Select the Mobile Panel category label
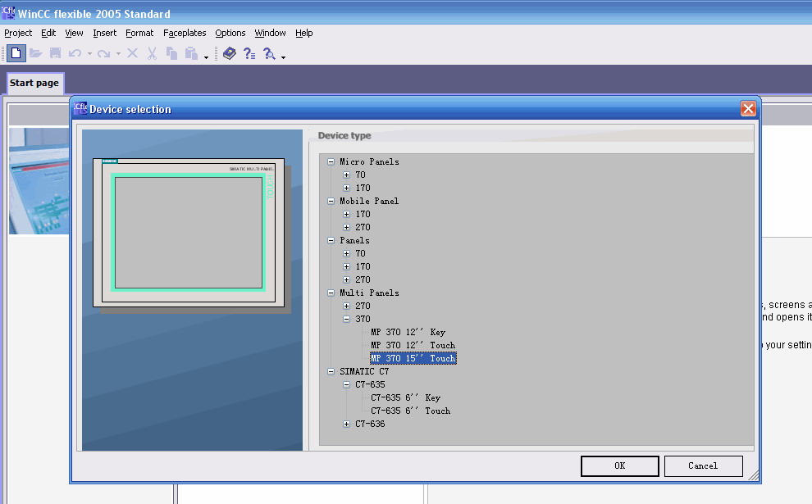The width and height of the screenshot is (812, 504). point(369,201)
